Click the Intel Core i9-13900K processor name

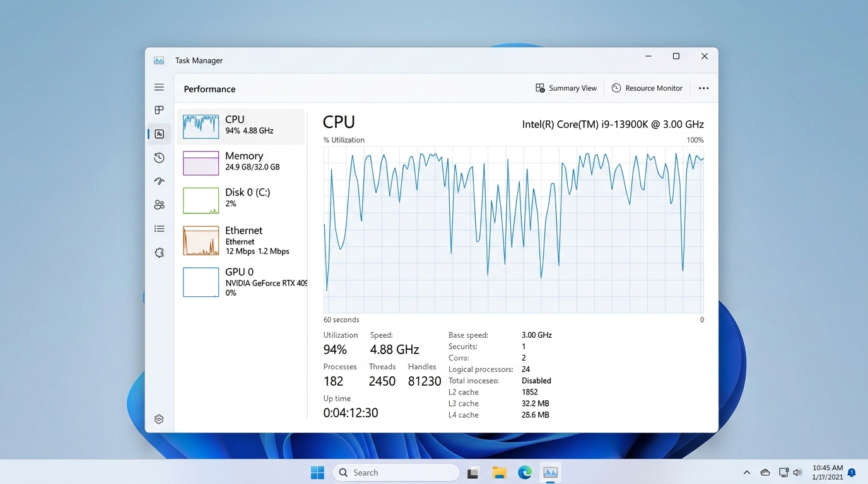pyautogui.click(x=613, y=124)
